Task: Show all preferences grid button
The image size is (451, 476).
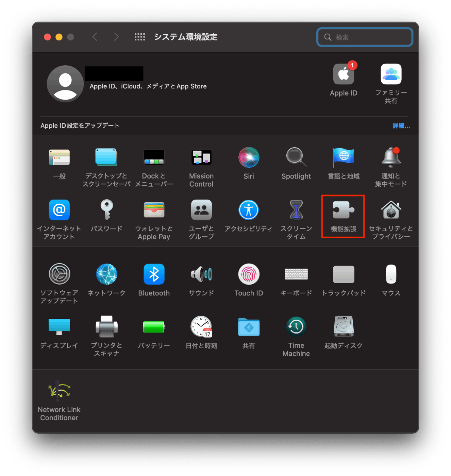Action: click(140, 37)
